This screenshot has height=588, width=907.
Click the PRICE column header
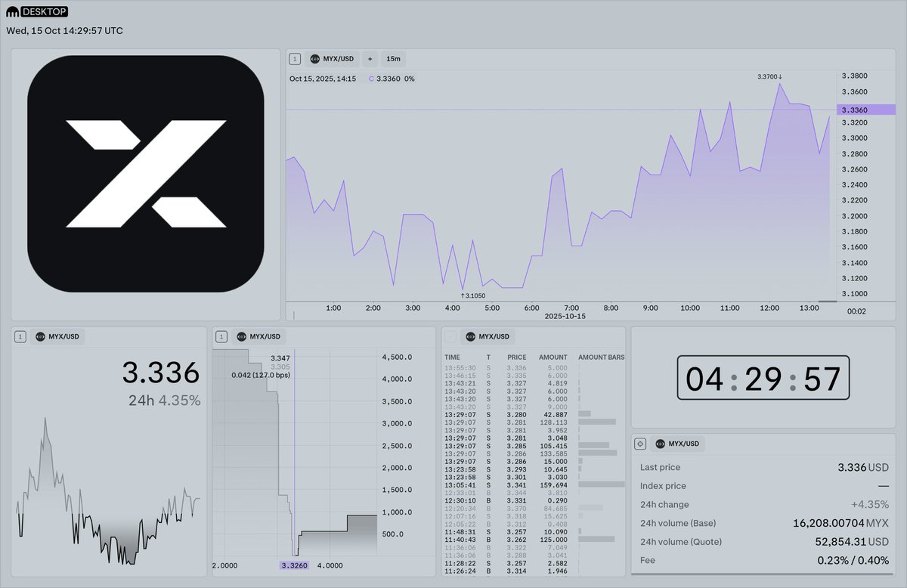[x=517, y=357]
